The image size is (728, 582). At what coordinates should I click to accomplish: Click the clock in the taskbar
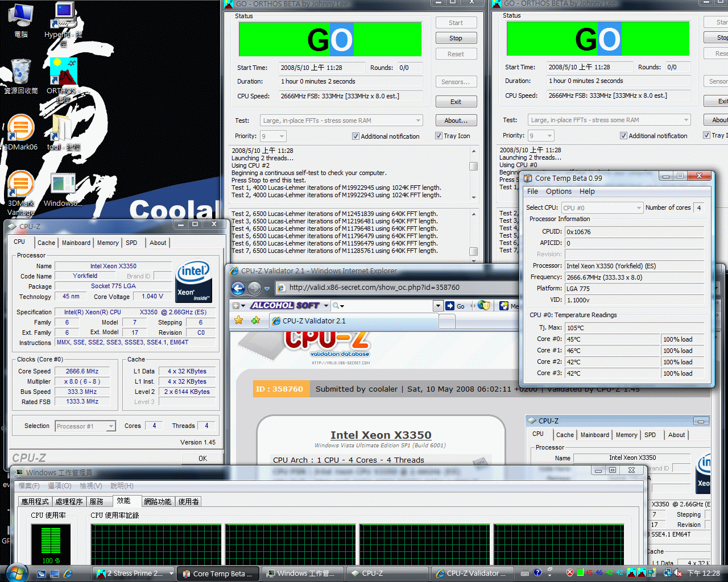[704, 573]
